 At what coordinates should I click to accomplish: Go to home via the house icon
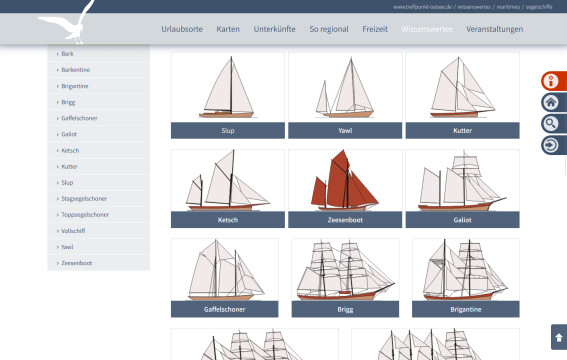coord(554,103)
